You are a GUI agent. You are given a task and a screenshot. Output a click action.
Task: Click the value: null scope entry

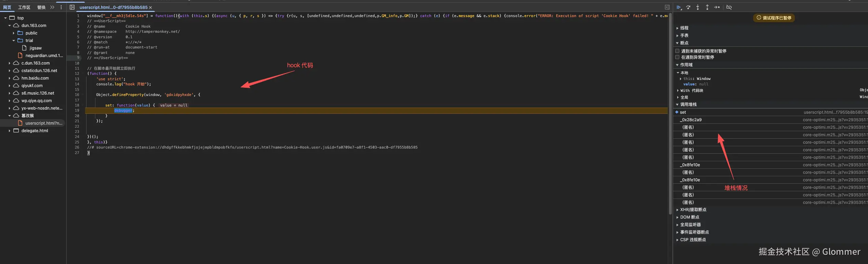[x=696, y=84]
